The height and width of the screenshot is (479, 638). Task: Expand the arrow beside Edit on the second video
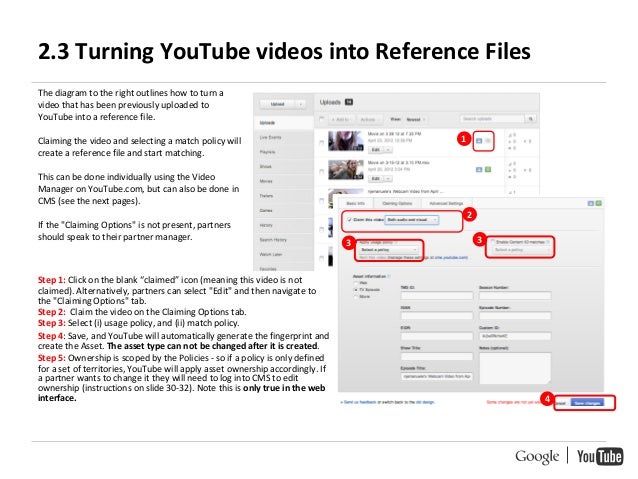pyautogui.click(x=389, y=179)
